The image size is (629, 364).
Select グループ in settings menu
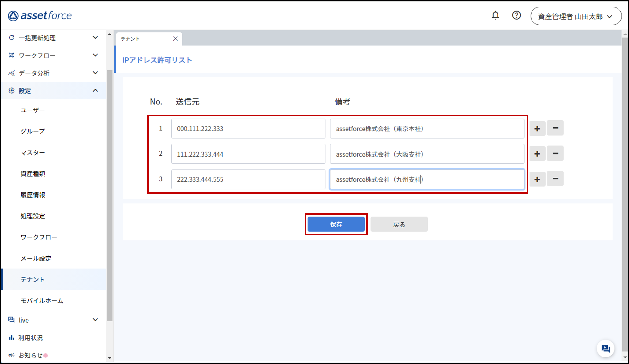click(33, 131)
